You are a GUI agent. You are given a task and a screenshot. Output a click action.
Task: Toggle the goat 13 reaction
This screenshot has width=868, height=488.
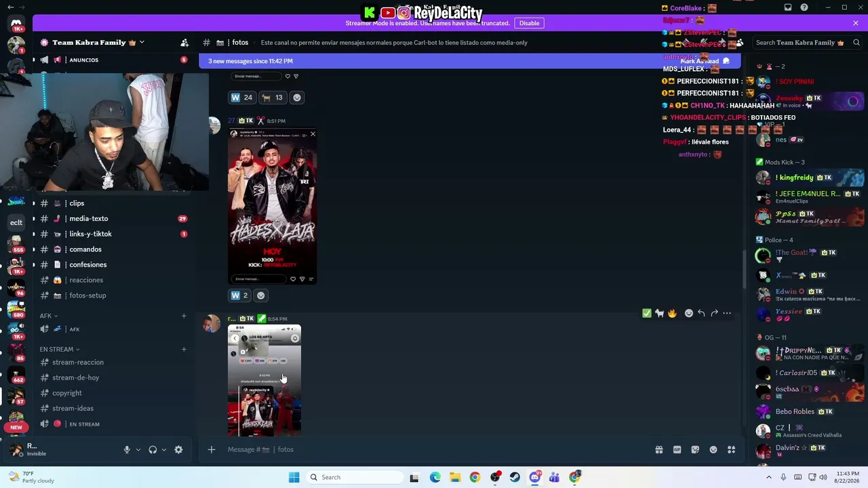point(273,98)
